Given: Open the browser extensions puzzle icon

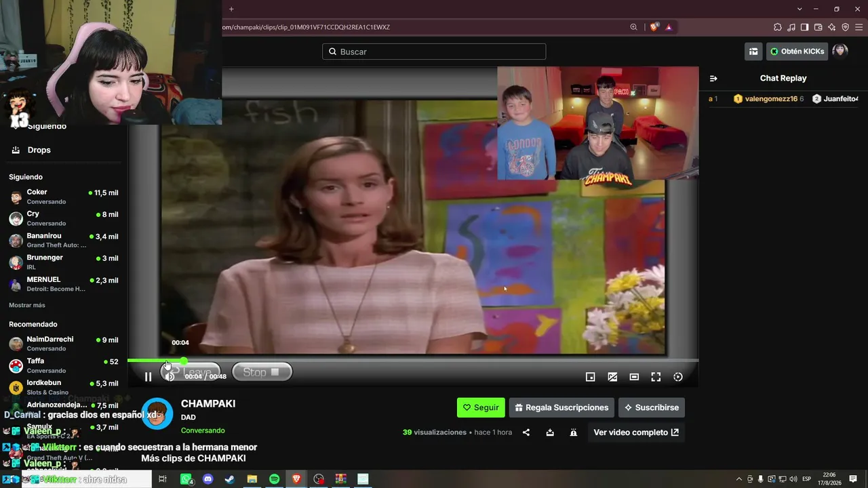Looking at the screenshot, I should point(777,27).
